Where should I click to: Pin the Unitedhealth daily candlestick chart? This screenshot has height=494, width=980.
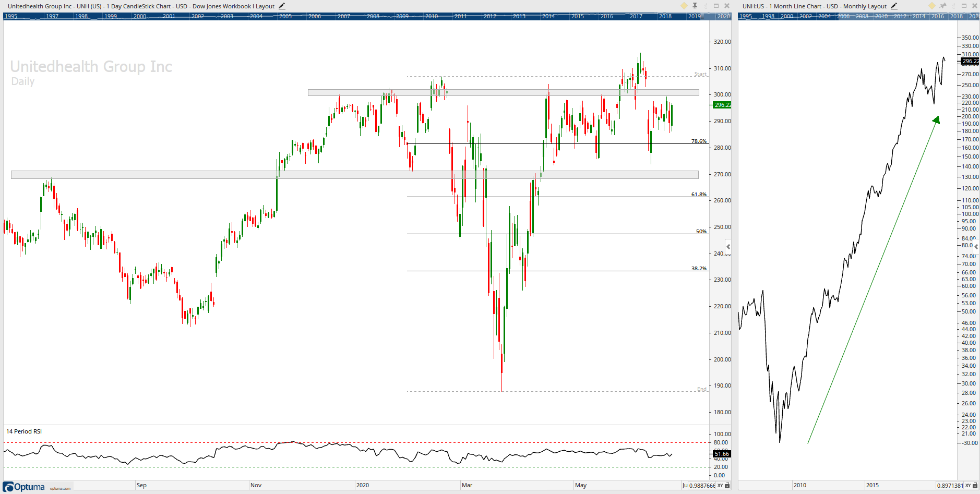coord(695,6)
